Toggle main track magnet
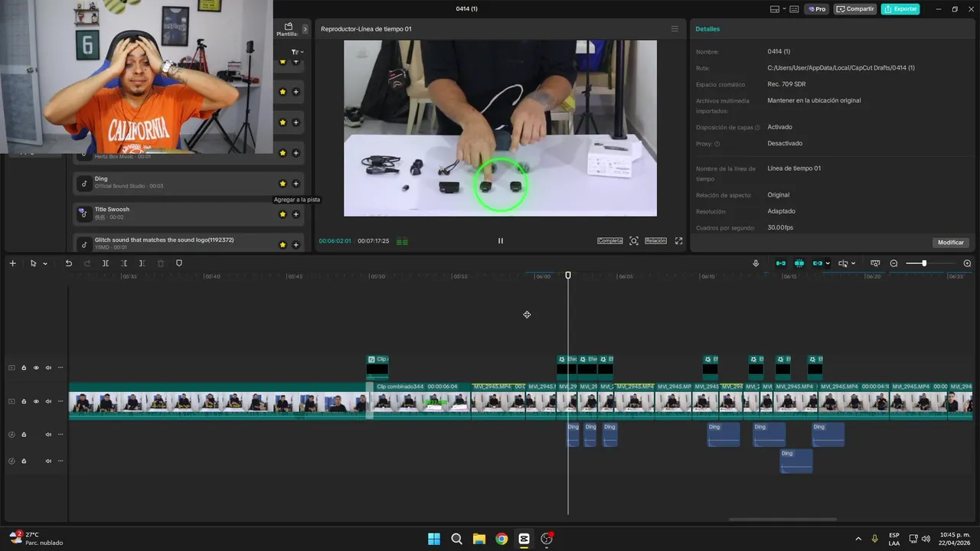The height and width of the screenshot is (551, 980). click(x=781, y=263)
